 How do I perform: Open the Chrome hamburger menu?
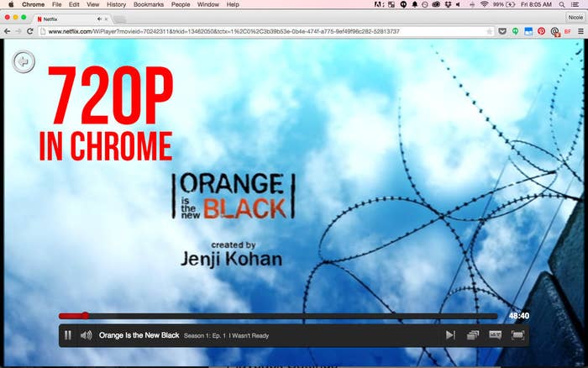pos(580,32)
